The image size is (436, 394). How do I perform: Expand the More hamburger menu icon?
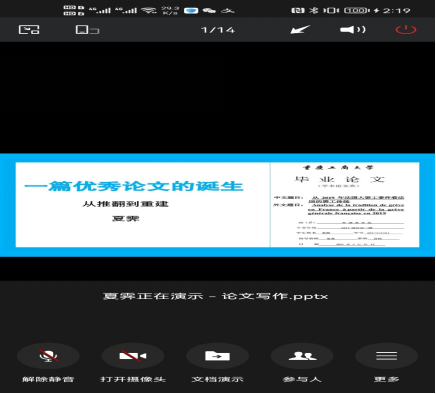pos(386,356)
